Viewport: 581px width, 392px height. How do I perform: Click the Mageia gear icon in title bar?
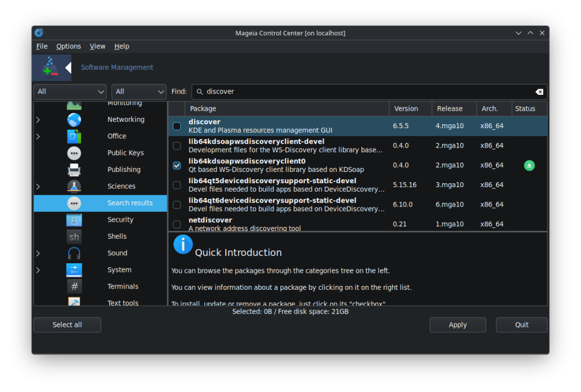39,33
